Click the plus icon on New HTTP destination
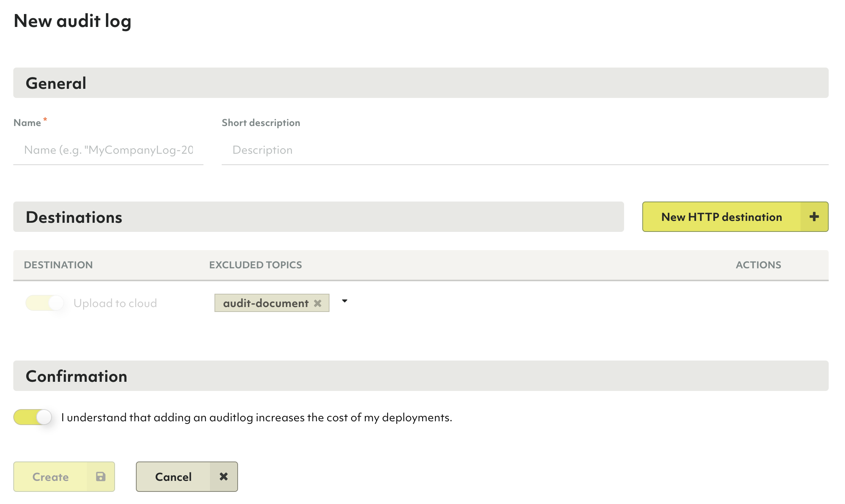The width and height of the screenshot is (845, 504). tap(814, 217)
